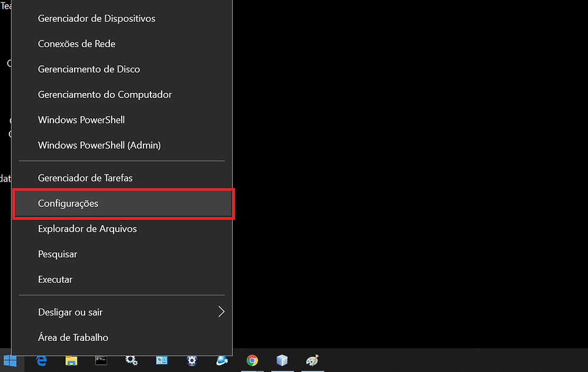Click the round blue gear taskbar icon
588x372 pixels.
[192, 361]
